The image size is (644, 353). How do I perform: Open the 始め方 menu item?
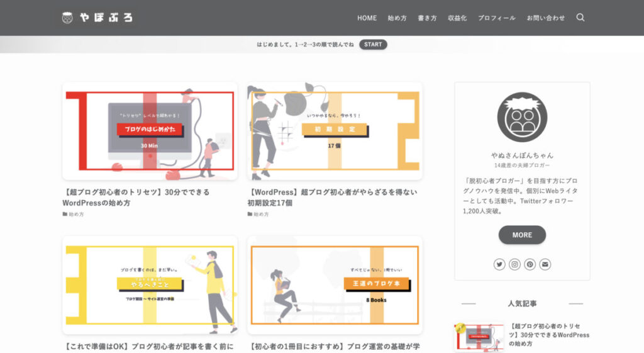397,18
